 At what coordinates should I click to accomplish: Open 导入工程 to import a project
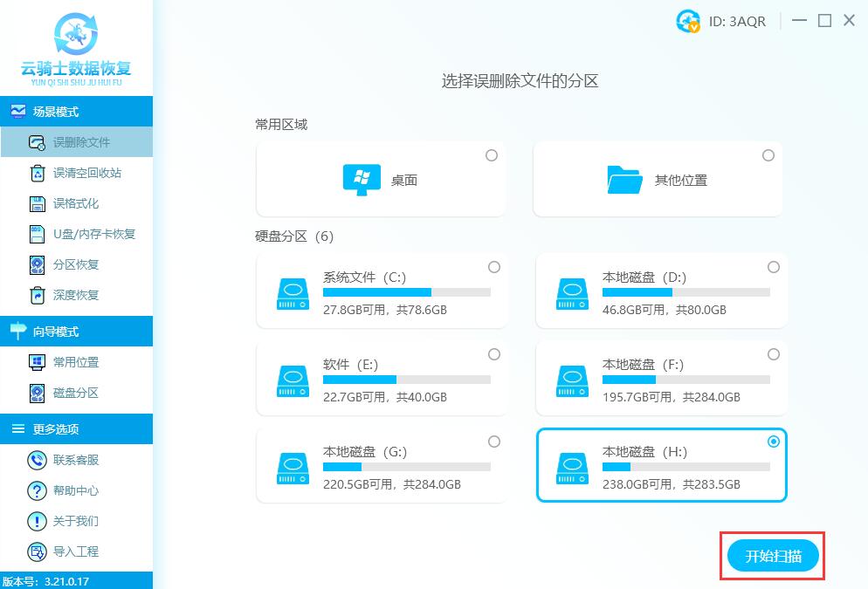(x=61, y=551)
